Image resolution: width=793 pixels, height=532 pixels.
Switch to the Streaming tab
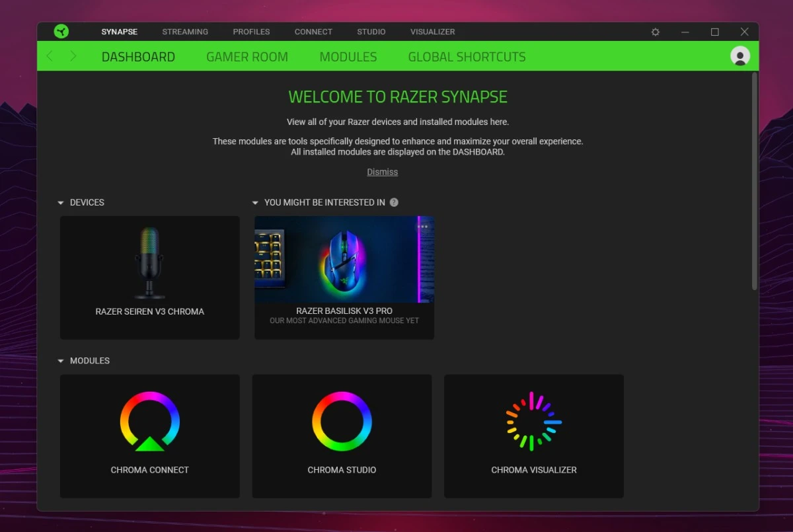tap(185, 32)
